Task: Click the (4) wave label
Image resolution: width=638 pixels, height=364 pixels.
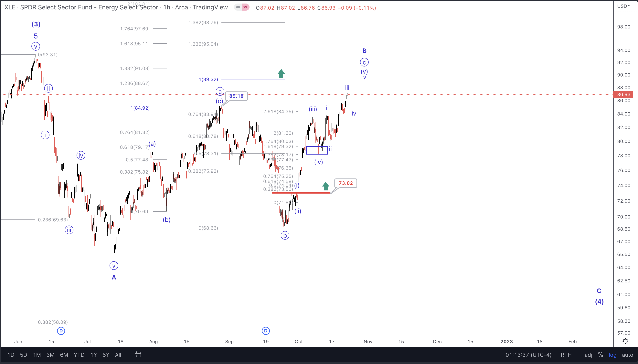Action: 600,302
